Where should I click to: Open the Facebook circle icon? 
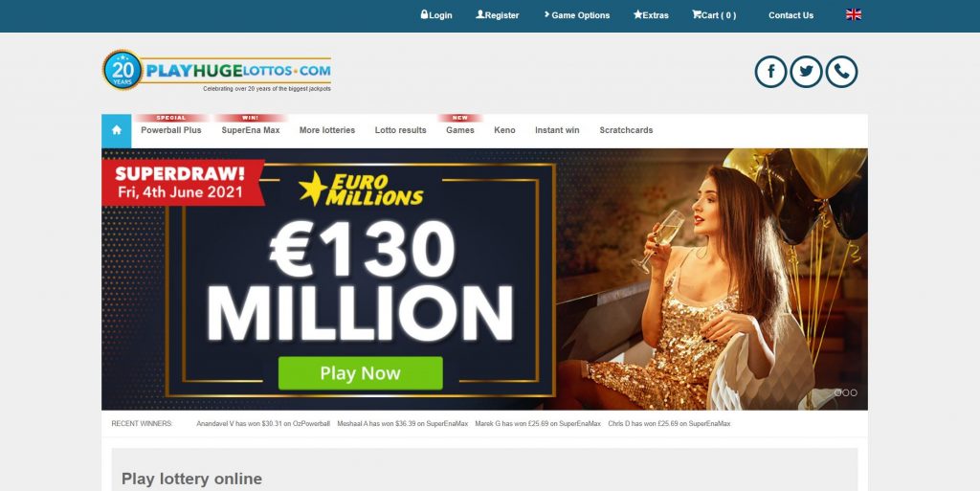click(770, 72)
